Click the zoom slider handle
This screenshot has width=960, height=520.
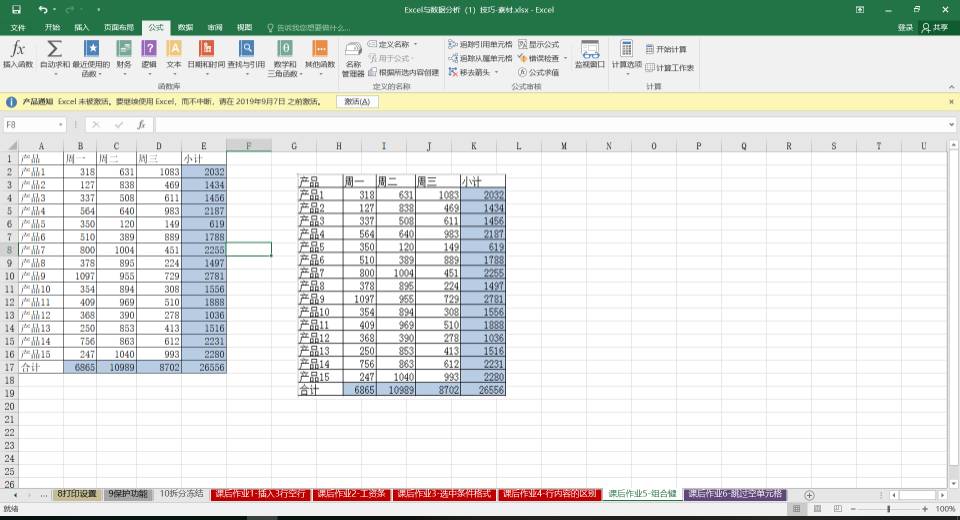coord(889,509)
